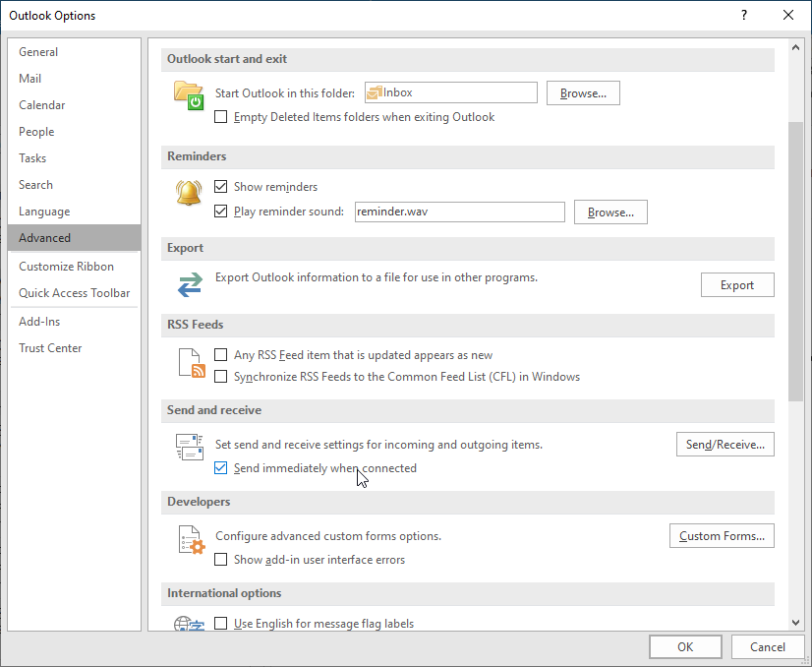This screenshot has width=812, height=667.
Task: Click the vertical scrollbar thumb
Action: (x=795, y=262)
